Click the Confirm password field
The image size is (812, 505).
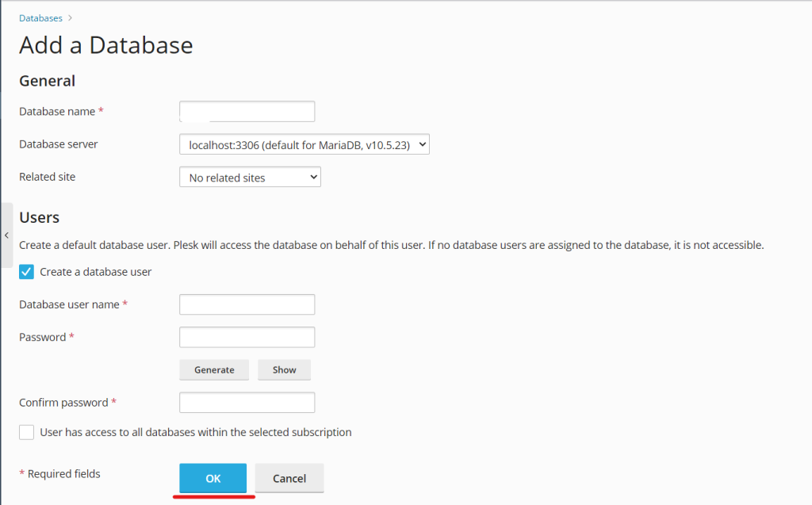click(247, 403)
